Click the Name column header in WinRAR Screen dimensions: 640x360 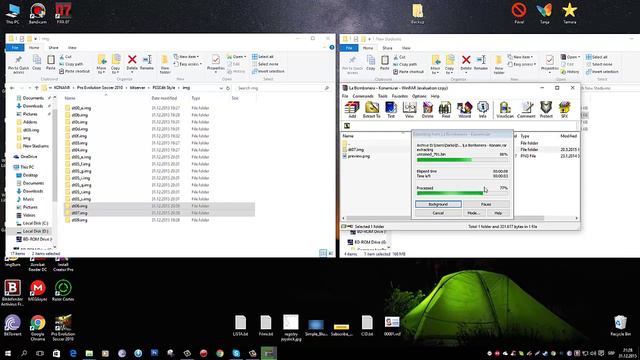point(348,136)
